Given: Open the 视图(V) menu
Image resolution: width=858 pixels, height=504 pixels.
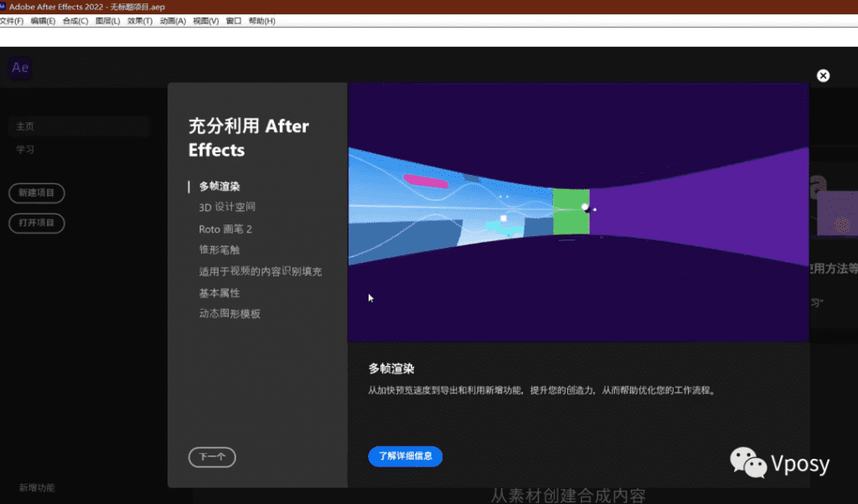Looking at the screenshot, I should point(205,21).
